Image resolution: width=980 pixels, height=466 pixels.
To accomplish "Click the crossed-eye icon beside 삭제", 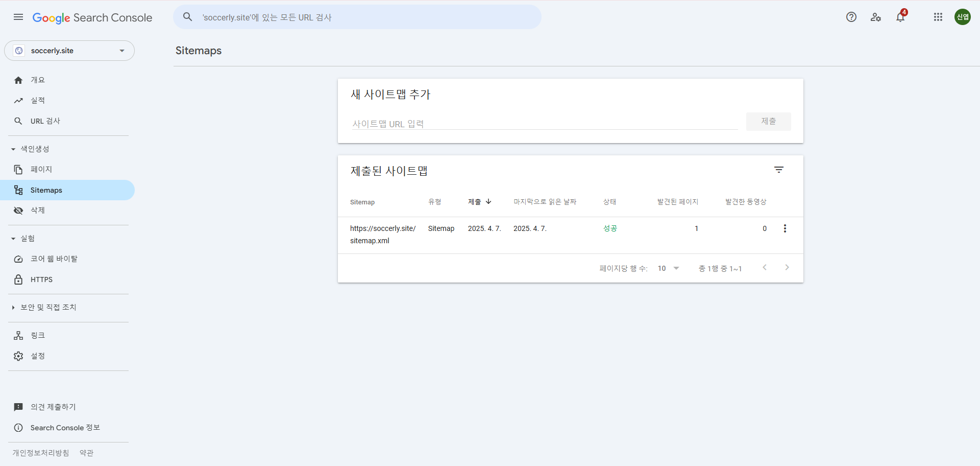I will click(x=18, y=211).
